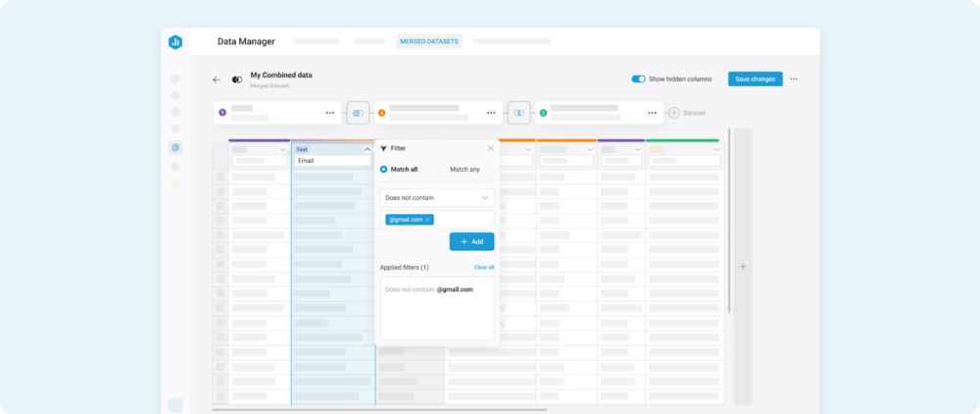Click the filter value input containing @gmail.com
Image resolution: width=980 pixels, height=414 pixels.
pyautogui.click(x=437, y=220)
